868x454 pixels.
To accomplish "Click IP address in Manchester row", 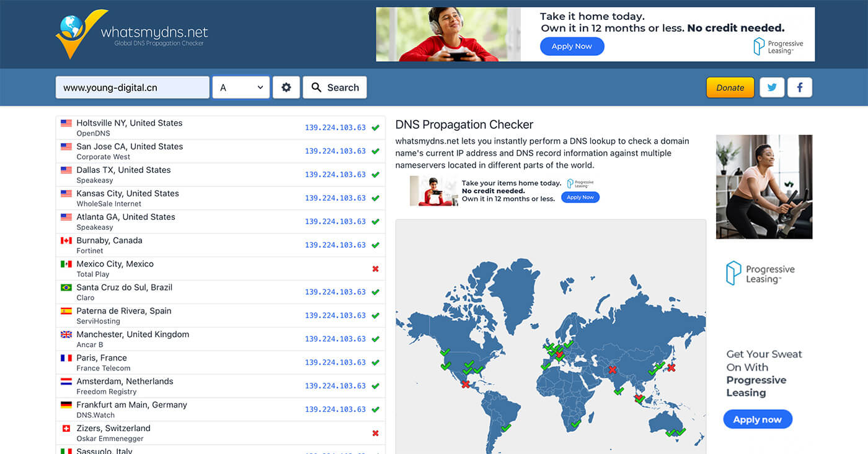I will [x=335, y=339].
